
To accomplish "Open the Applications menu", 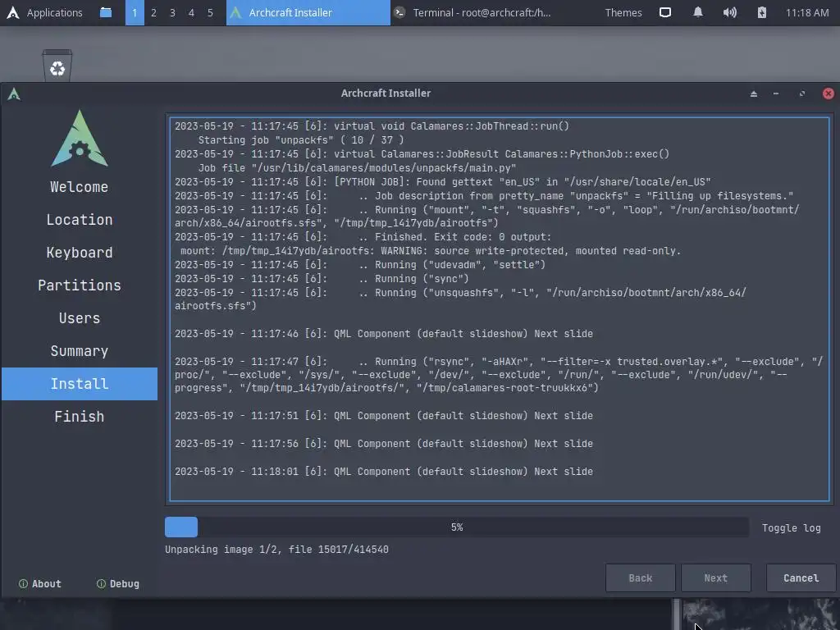I will pyautogui.click(x=44, y=12).
